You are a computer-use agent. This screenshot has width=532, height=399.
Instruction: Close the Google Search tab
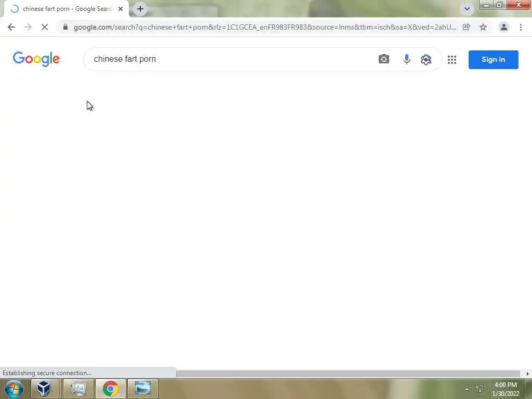[x=121, y=9]
